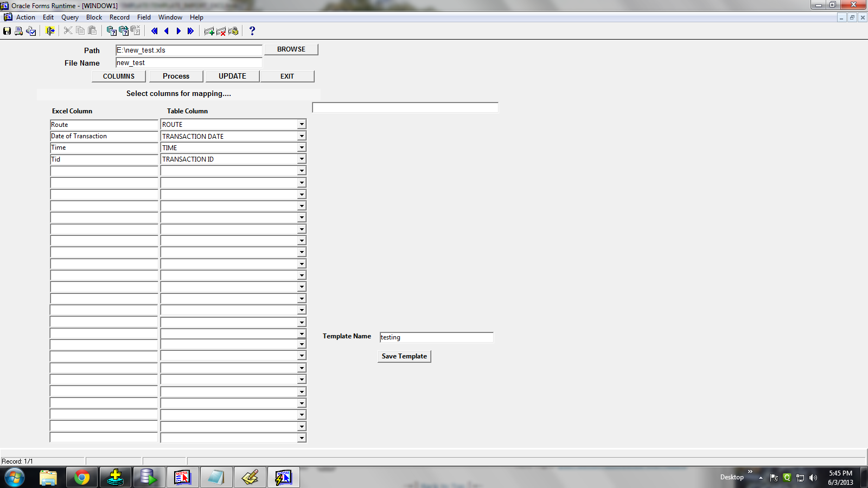This screenshot has height=488, width=868.
Task: Click the Save icon in the toolbar
Action: pyautogui.click(x=7, y=31)
